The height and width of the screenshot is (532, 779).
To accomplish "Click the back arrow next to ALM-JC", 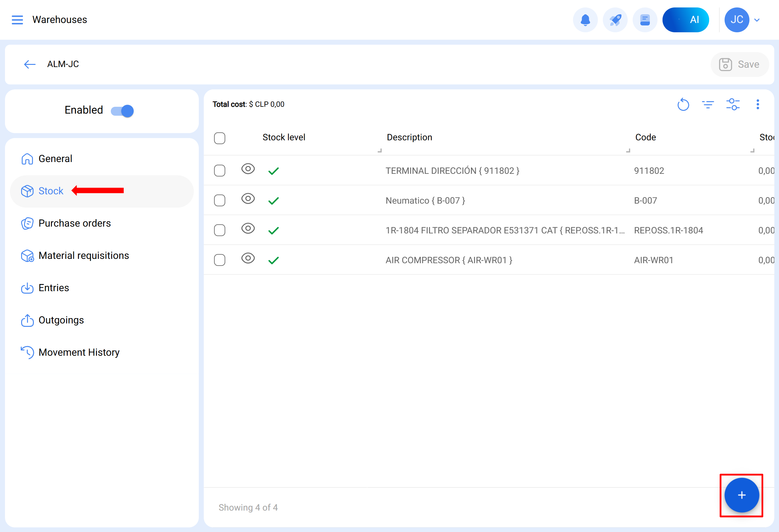I will tap(30, 64).
